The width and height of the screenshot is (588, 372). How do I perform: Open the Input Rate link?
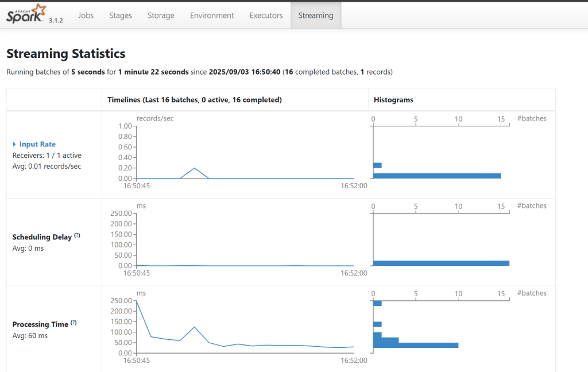(37, 145)
